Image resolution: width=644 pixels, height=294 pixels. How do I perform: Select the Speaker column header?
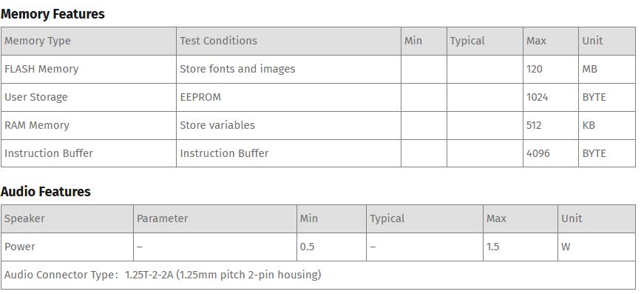(x=67, y=218)
